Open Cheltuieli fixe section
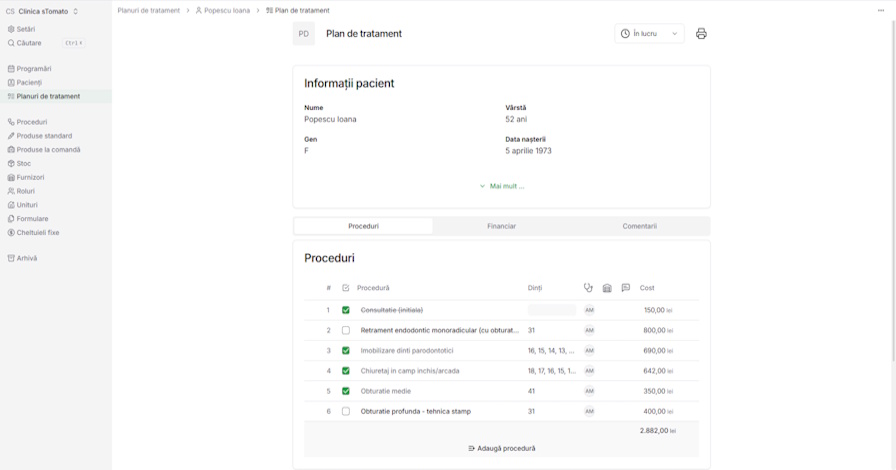 pos(37,232)
